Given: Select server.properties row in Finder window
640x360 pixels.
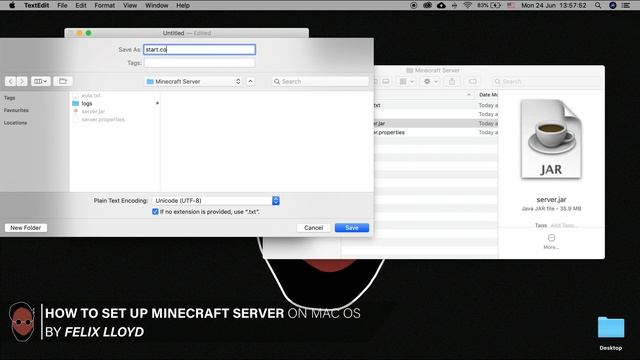Looking at the screenshot, I should coord(435,132).
